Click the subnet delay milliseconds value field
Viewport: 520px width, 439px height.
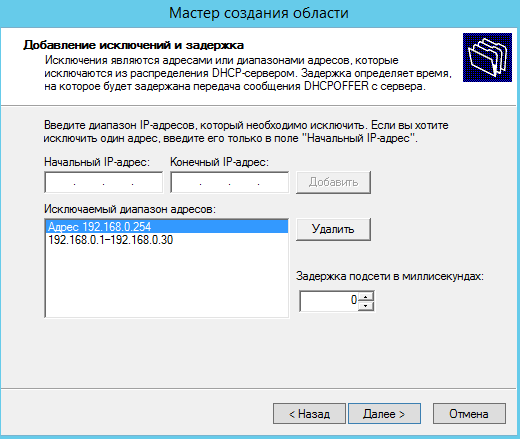329,301
